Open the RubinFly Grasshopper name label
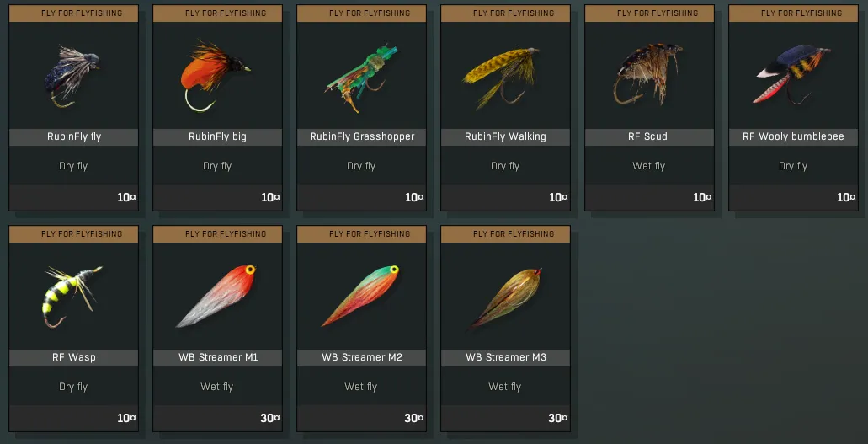 tap(361, 137)
